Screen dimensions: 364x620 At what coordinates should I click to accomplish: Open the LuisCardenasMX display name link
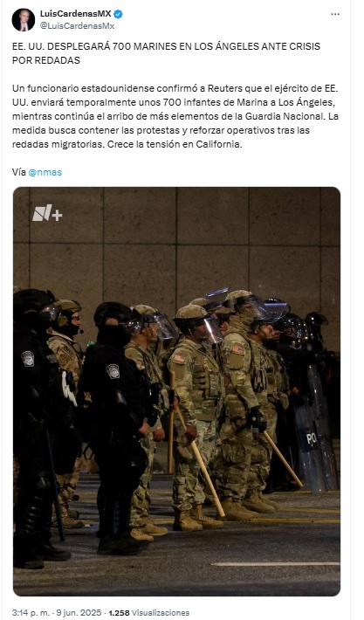[x=75, y=14]
